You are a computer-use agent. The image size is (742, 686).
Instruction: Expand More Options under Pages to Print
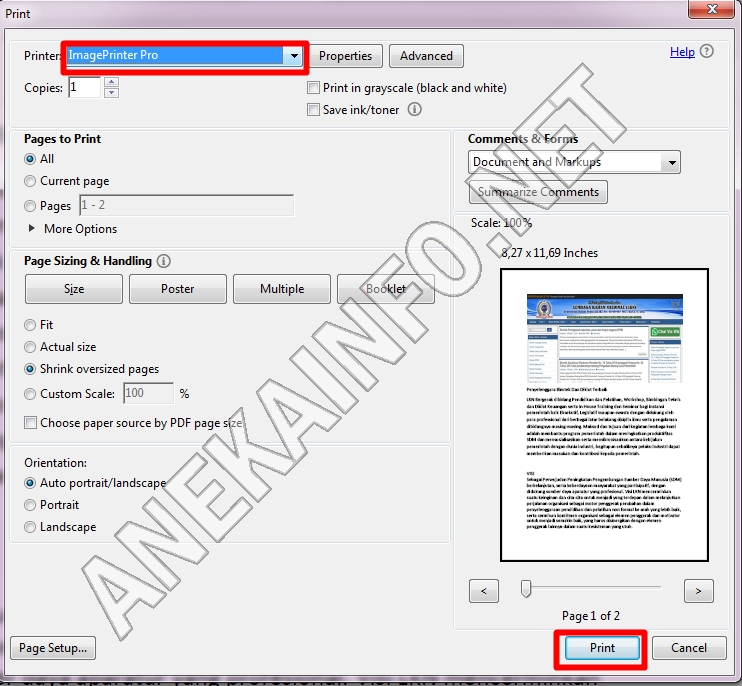[72, 229]
